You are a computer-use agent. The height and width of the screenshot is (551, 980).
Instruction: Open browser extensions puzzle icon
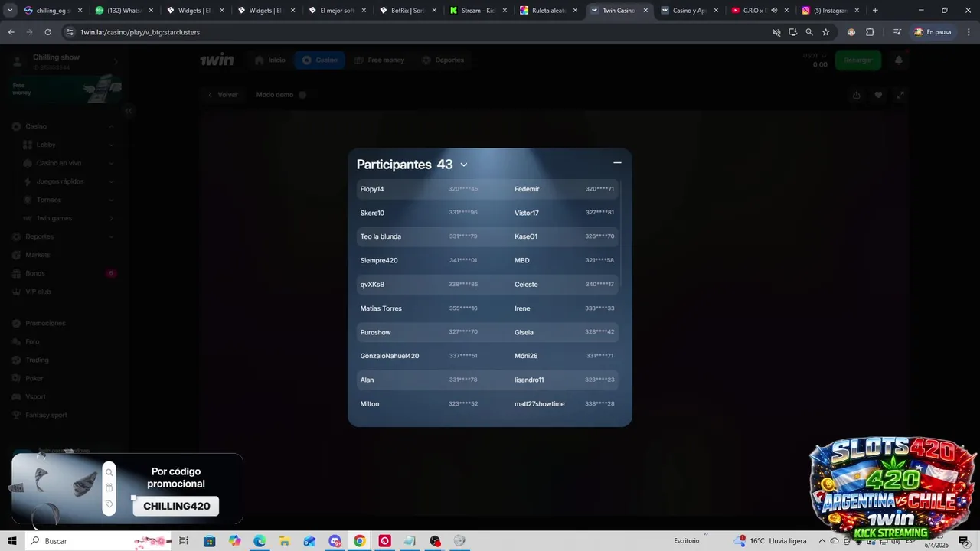[x=870, y=32]
